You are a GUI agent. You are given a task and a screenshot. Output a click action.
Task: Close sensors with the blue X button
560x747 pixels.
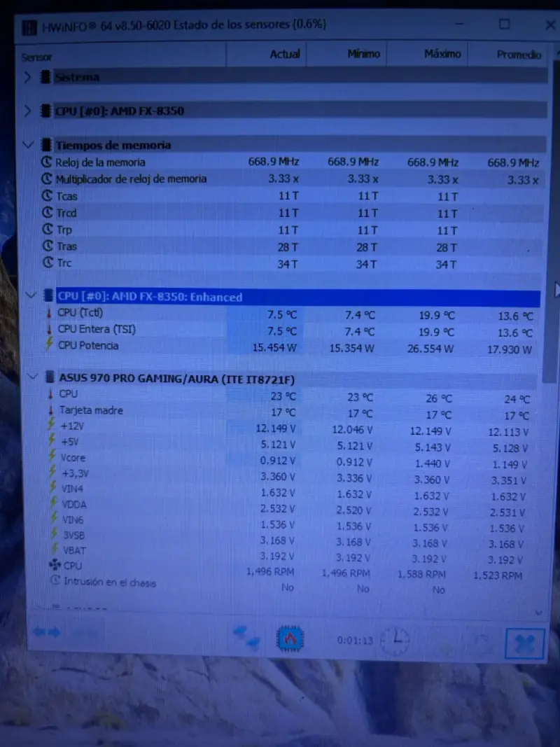[x=524, y=643]
